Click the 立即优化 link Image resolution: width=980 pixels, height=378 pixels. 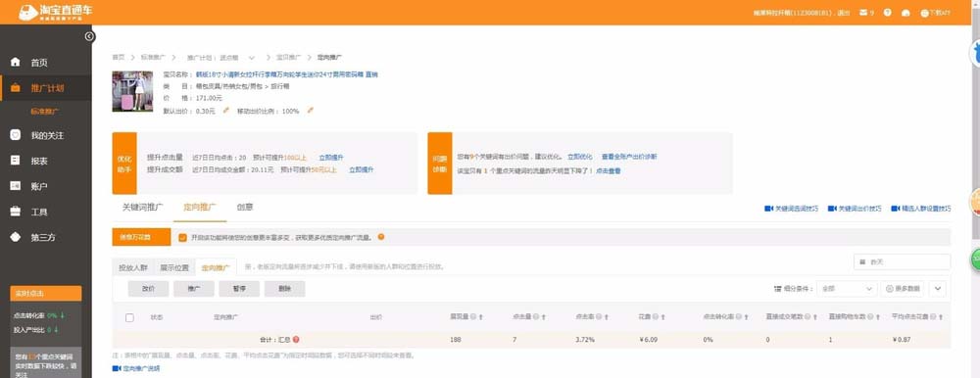[x=580, y=157]
